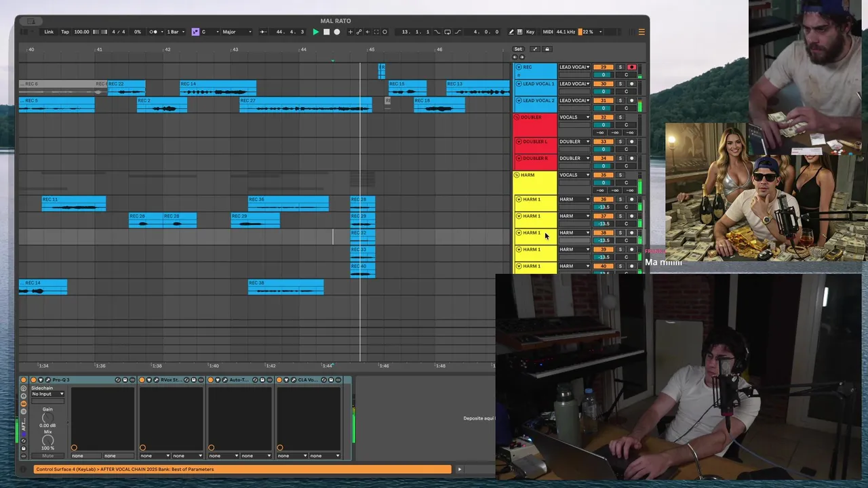The image size is (868, 488).
Task: Open the Sidechain No Input dropdown
Action: coord(47,394)
